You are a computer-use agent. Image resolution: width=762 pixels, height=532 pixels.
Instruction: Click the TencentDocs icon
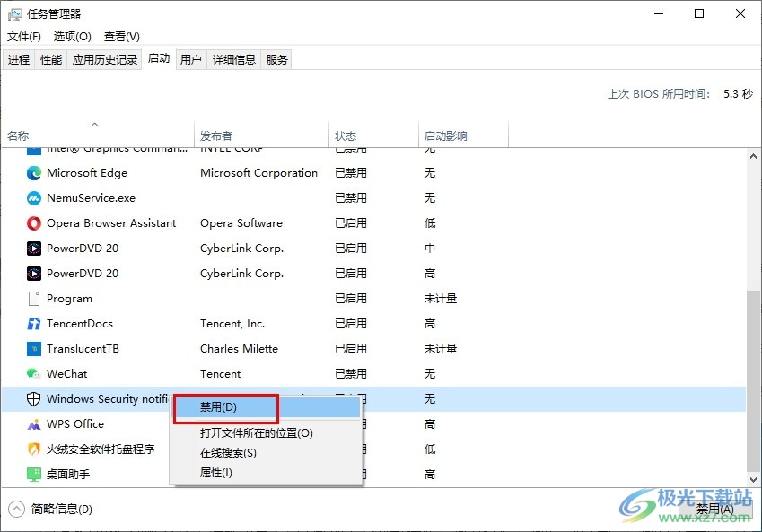(33, 324)
